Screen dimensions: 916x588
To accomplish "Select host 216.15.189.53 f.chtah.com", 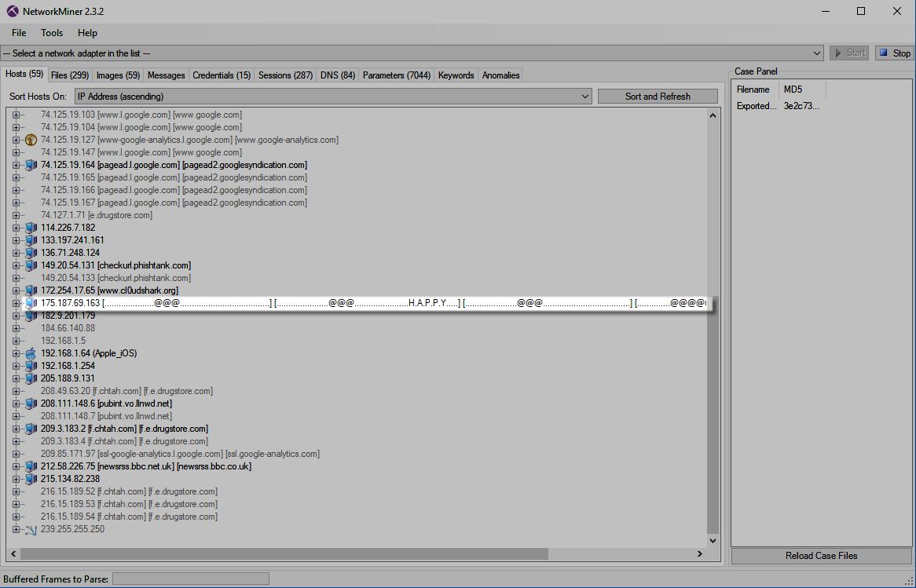I will 129,505.
